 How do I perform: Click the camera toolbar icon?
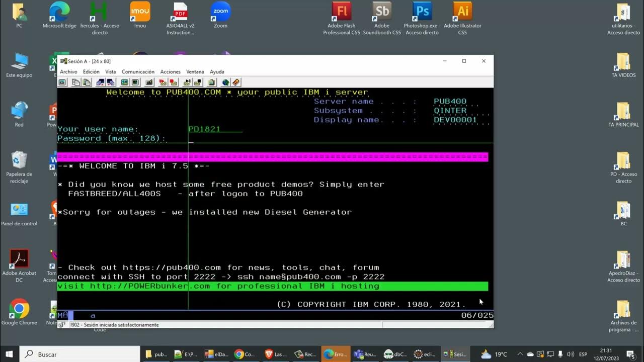[x=149, y=82]
